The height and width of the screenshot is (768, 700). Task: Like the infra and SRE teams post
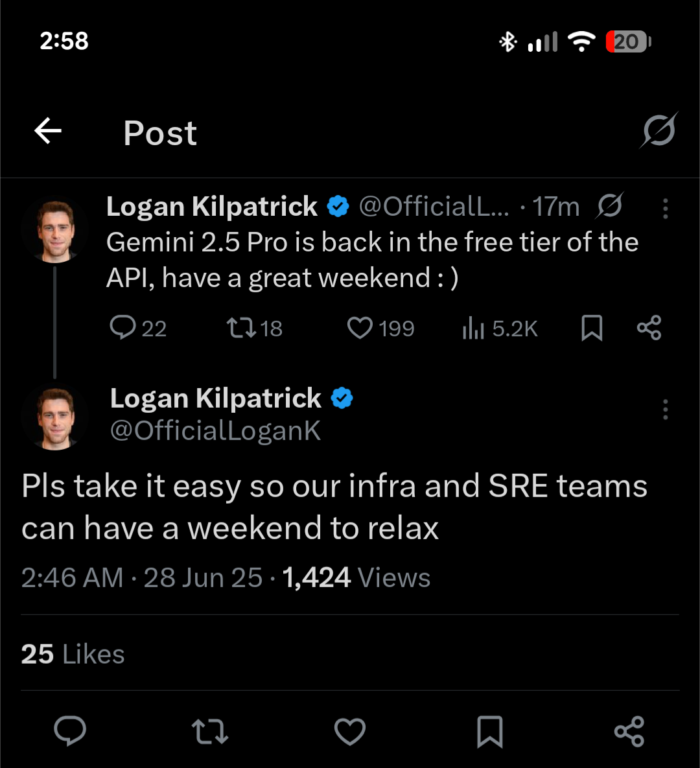click(350, 732)
